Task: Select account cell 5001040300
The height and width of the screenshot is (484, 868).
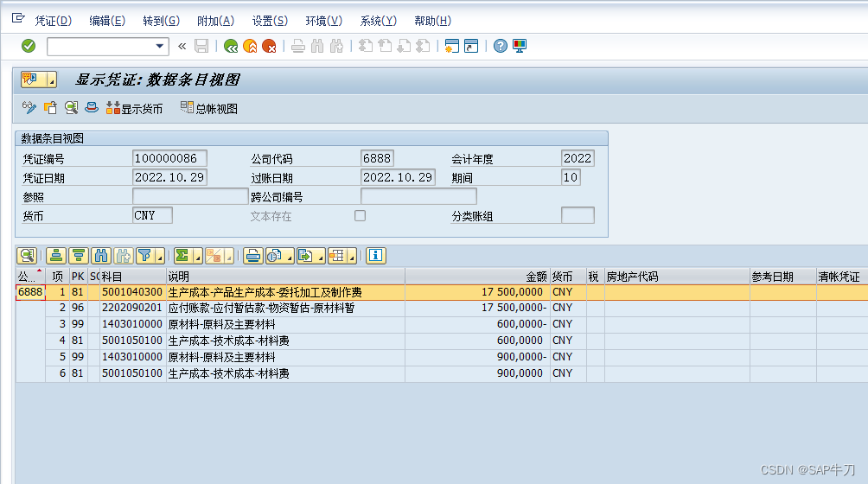Action: (131, 292)
